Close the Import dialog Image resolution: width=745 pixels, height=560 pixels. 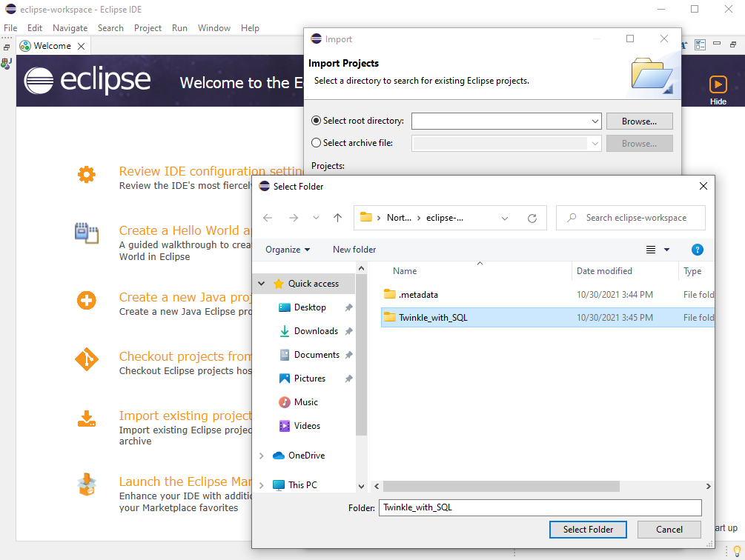tap(664, 39)
